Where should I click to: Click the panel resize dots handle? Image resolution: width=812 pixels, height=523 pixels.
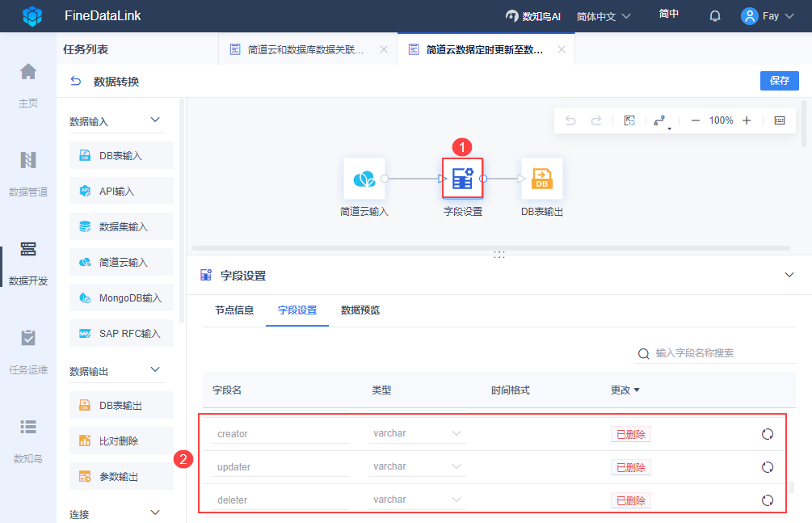[x=499, y=255]
